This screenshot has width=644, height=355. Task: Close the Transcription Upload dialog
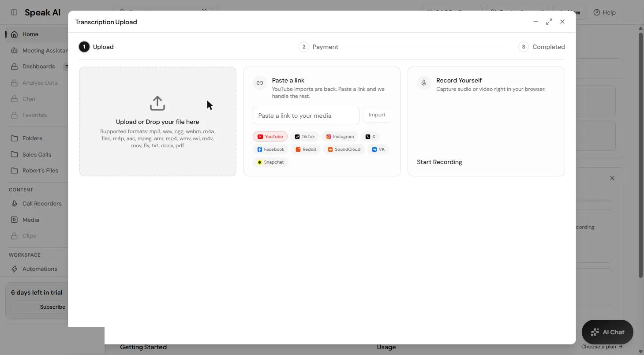point(562,22)
